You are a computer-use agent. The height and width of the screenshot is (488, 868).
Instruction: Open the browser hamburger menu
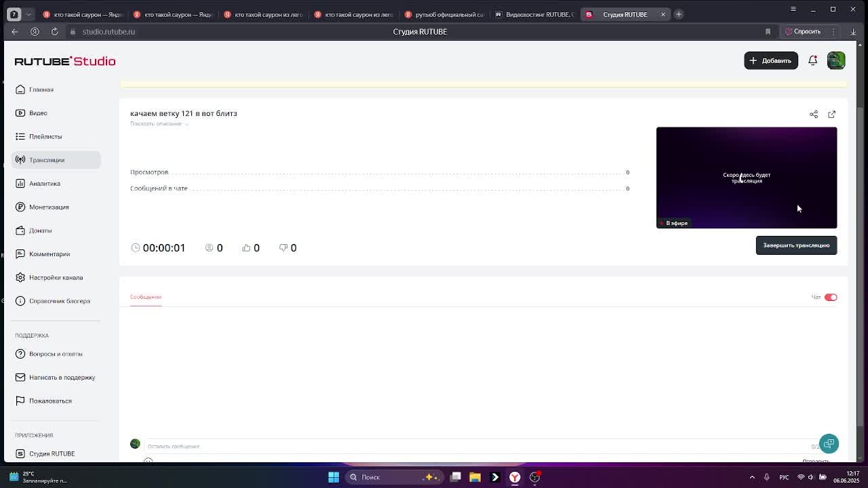click(793, 9)
